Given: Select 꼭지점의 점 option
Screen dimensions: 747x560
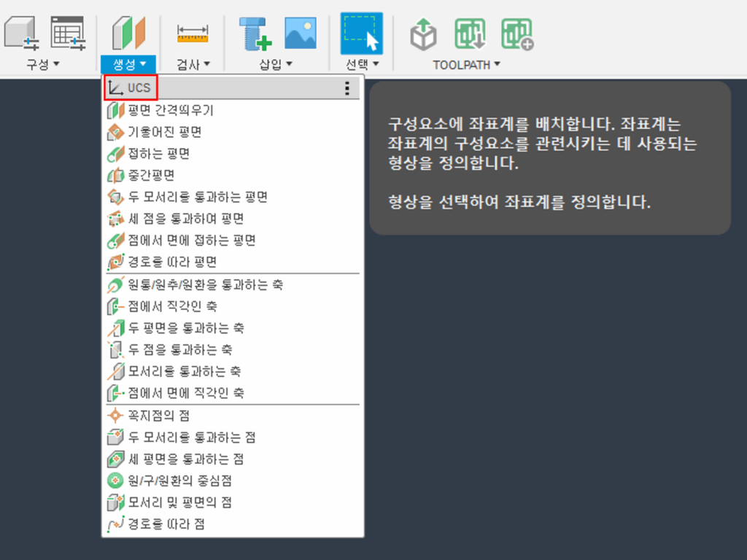Looking at the screenshot, I should tap(158, 416).
